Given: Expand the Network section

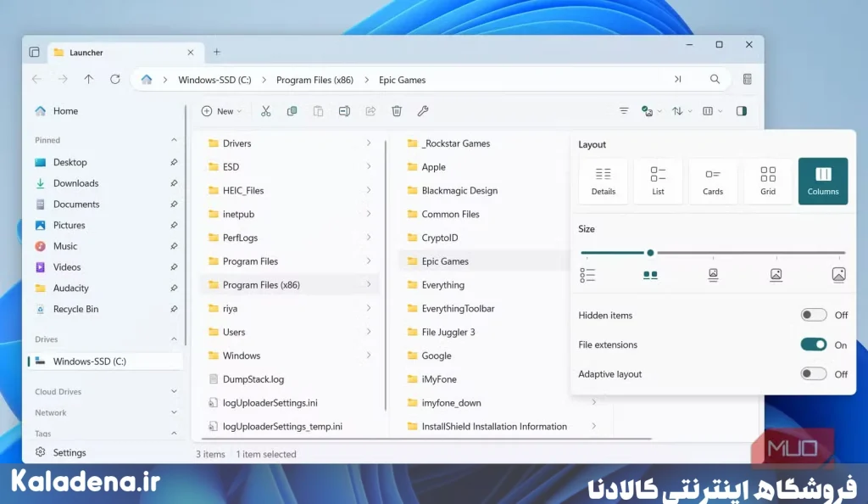Looking at the screenshot, I should (x=174, y=412).
